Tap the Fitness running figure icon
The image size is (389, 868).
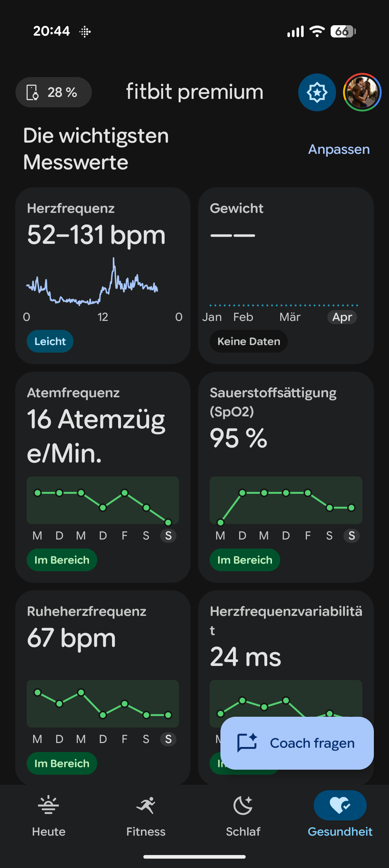[146, 805]
